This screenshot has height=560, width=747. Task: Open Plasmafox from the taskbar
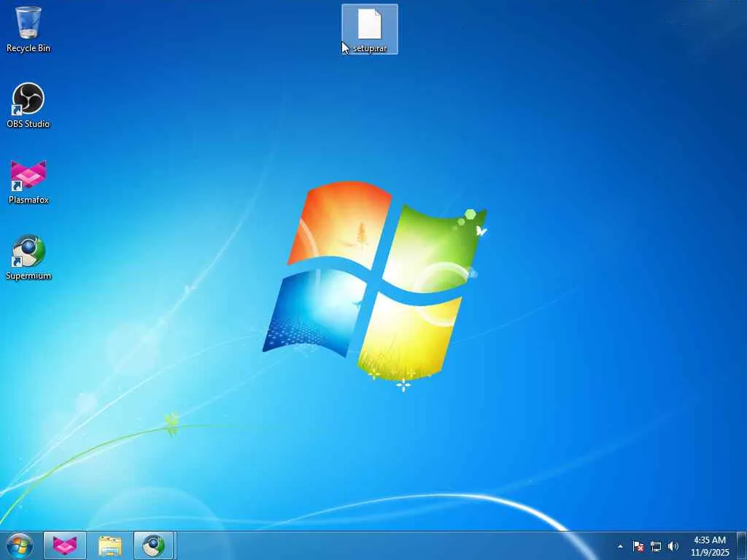(x=65, y=545)
